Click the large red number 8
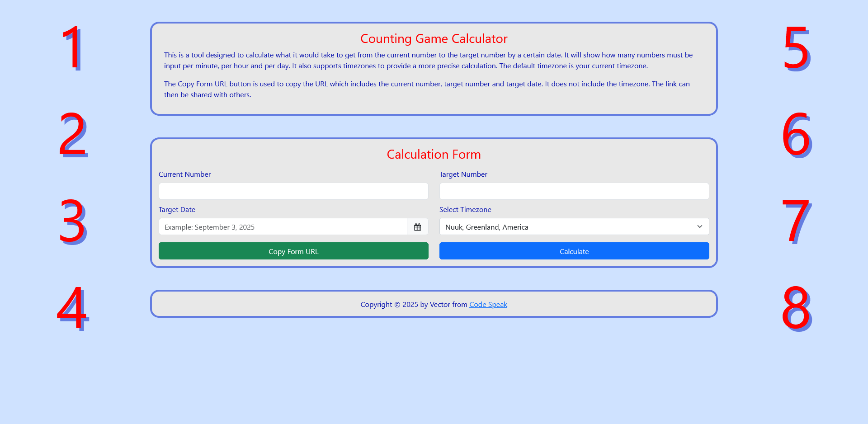This screenshot has height=424, width=868. 796,308
